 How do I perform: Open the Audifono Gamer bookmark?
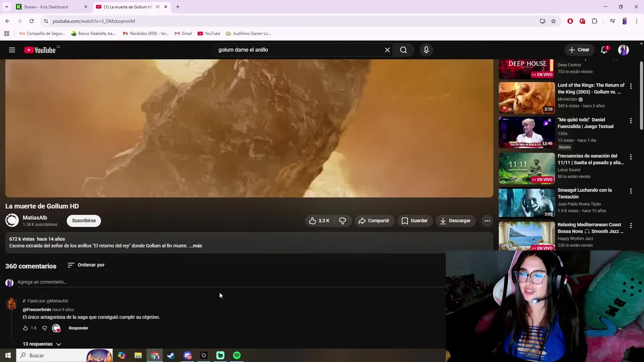pos(249,34)
